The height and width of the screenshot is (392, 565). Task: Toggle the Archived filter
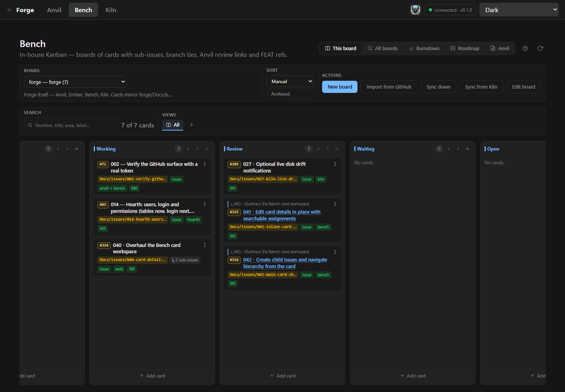click(x=290, y=94)
